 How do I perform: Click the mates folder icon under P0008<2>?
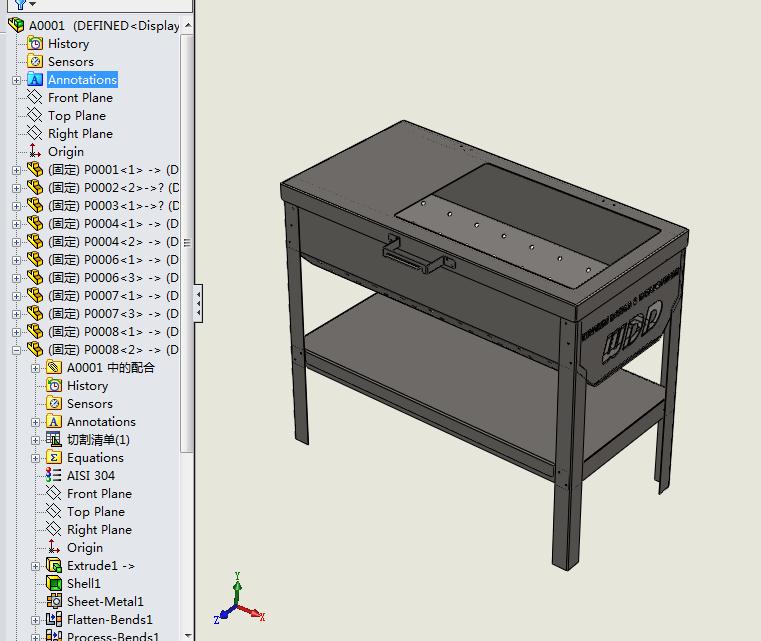(x=54, y=367)
